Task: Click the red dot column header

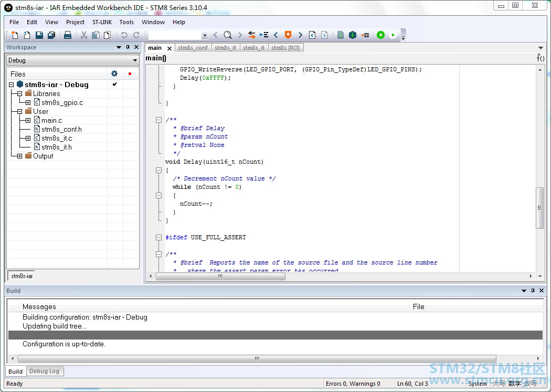Action: 130,74
